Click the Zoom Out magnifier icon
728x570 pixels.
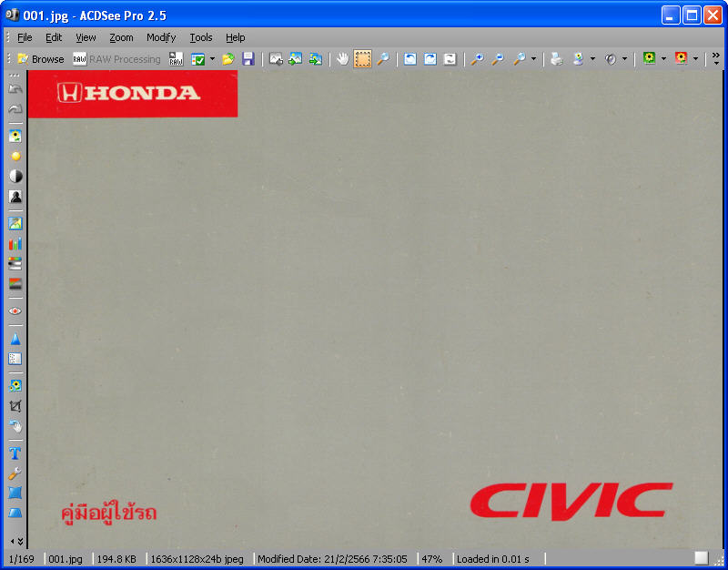498,59
